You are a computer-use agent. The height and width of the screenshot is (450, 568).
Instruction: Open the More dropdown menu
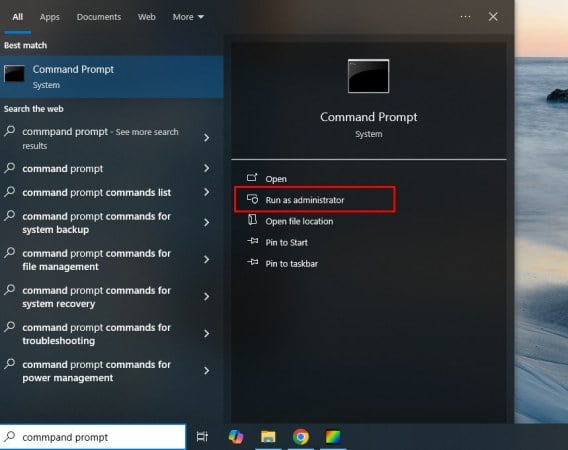[188, 17]
